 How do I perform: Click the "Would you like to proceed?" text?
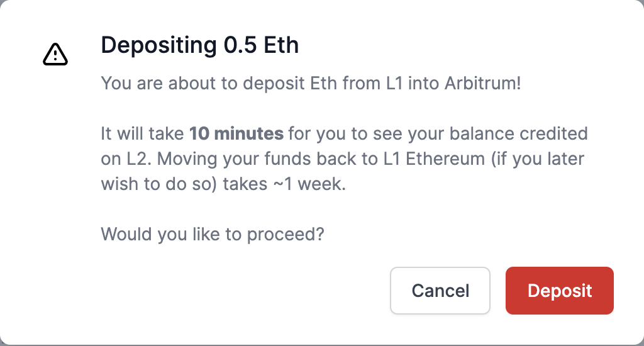pyautogui.click(x=213, y=235)
